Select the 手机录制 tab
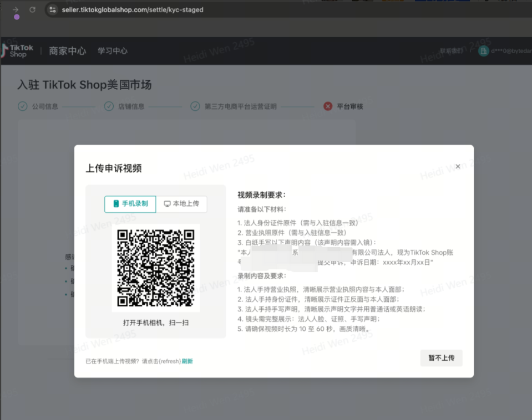532x420 pixels. coord(130,204)
